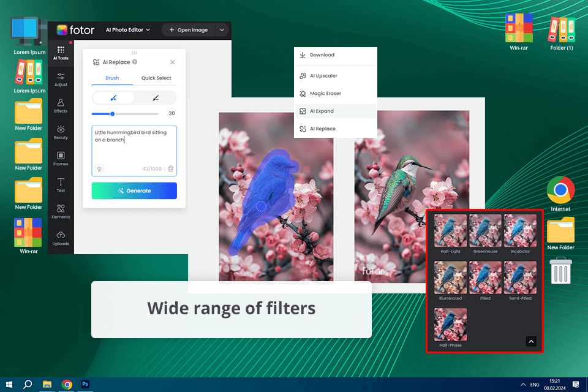Open File Explorer from the taskbar
This screenshot has height=392, width=588.
pyautogui.click(x=47, y=385)
